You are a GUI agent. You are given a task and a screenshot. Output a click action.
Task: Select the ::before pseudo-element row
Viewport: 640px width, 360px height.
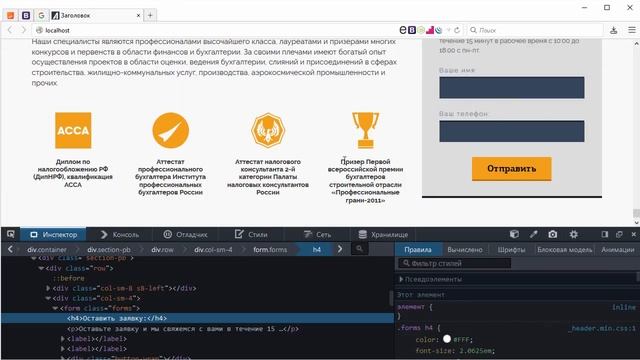69,278
